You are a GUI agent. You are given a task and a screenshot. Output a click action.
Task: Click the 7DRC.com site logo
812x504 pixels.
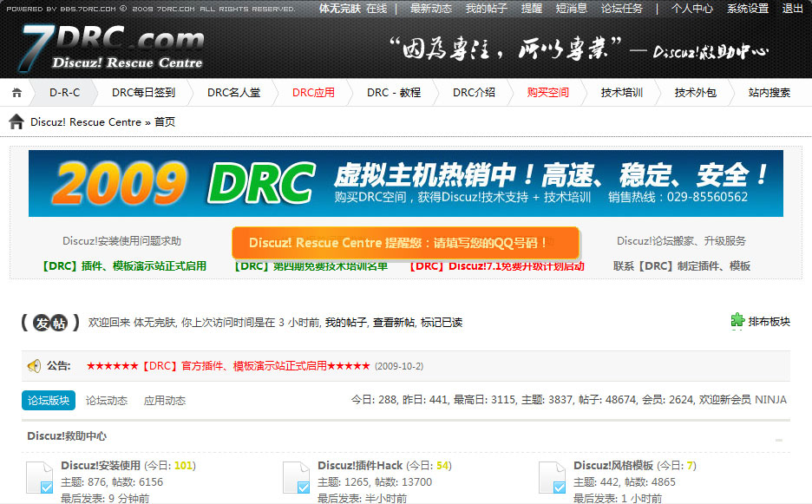[113, 48]
